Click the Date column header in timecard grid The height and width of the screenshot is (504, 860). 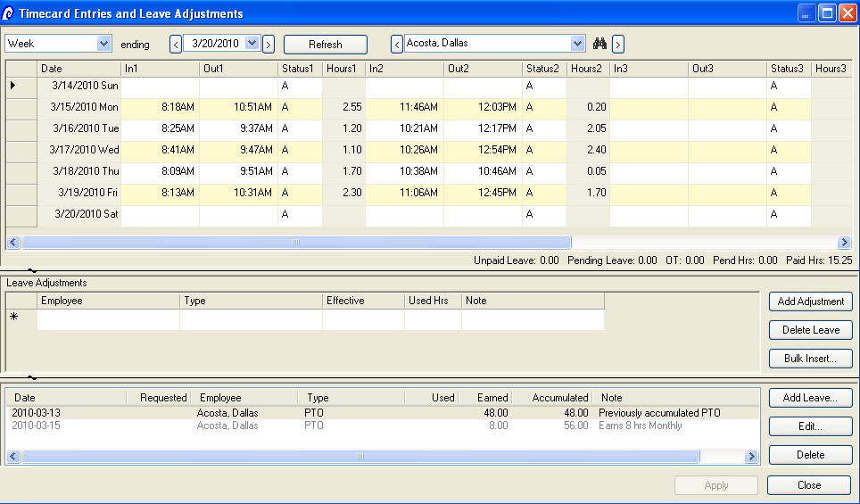coord(79,69)
